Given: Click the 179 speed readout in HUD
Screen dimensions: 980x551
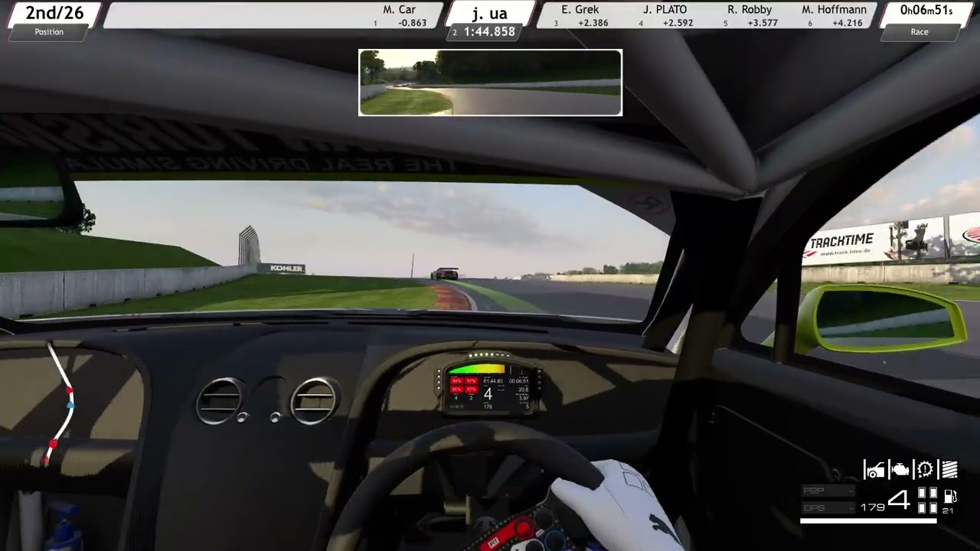Looking at the screenshot, I should click(872, 507).
